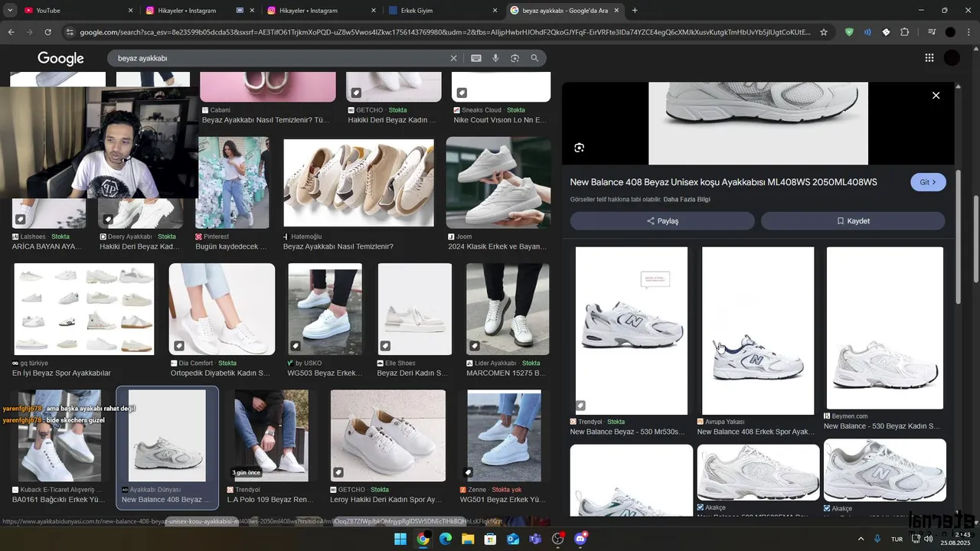
Task: Open the on-screen keyboard input tool
Action: click(476, 58)
